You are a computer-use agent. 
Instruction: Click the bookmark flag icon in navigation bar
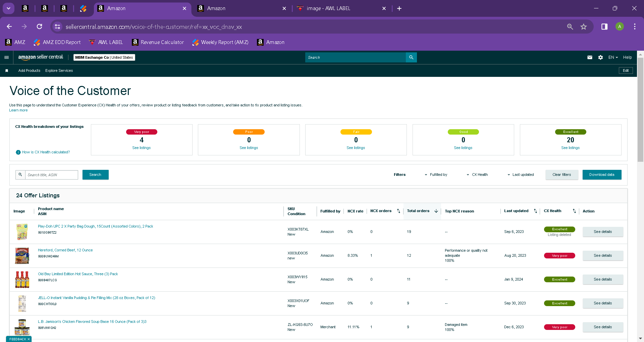click(x=7, y=70)
